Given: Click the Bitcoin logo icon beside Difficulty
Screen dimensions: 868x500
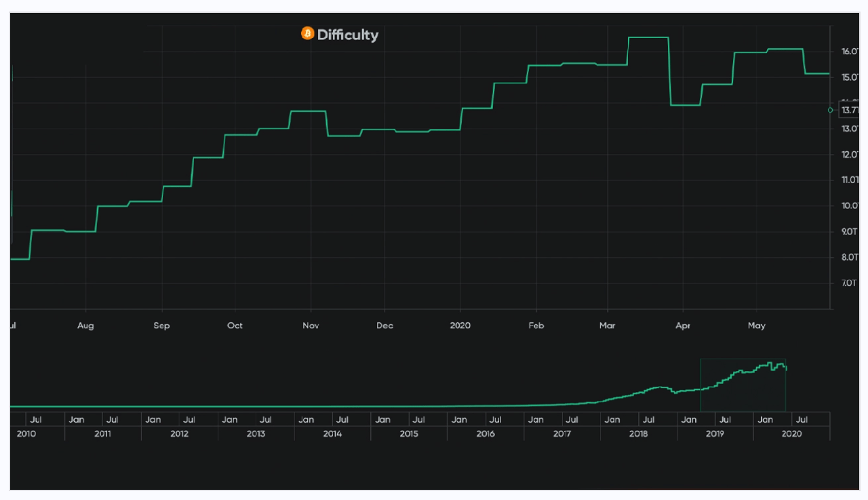Looking at the screenshot, I should pos(307,33).
